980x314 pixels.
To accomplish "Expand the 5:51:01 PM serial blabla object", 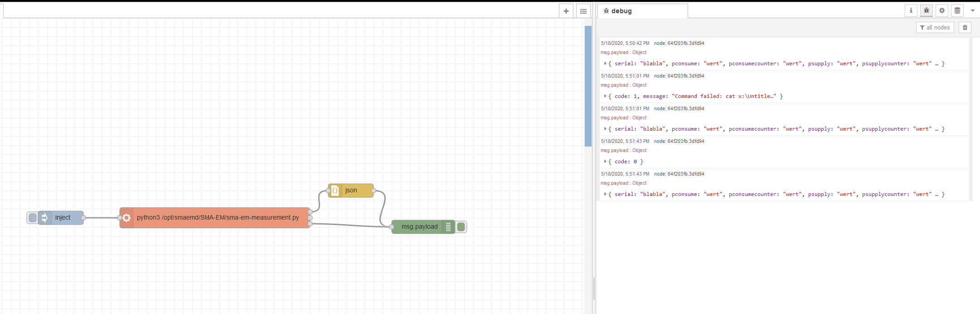I will (605, 129).
